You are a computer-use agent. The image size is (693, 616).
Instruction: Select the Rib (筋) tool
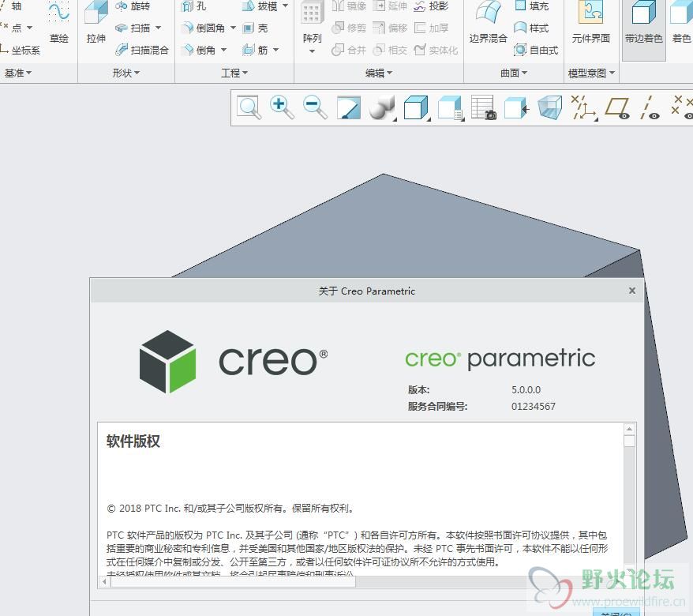click(256, 50)
